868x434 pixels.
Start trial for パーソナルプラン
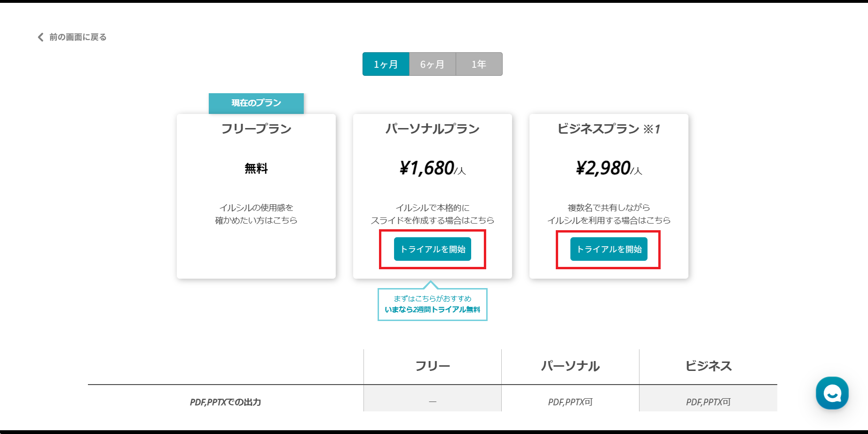[432, 249]
